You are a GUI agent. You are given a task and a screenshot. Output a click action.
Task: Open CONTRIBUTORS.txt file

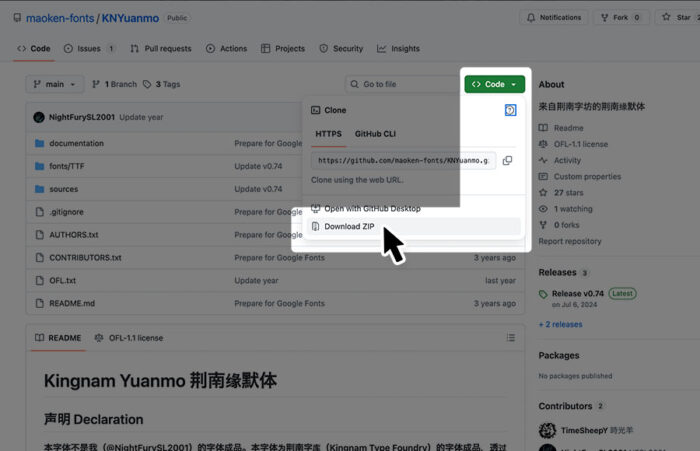[x=85, y=258]
